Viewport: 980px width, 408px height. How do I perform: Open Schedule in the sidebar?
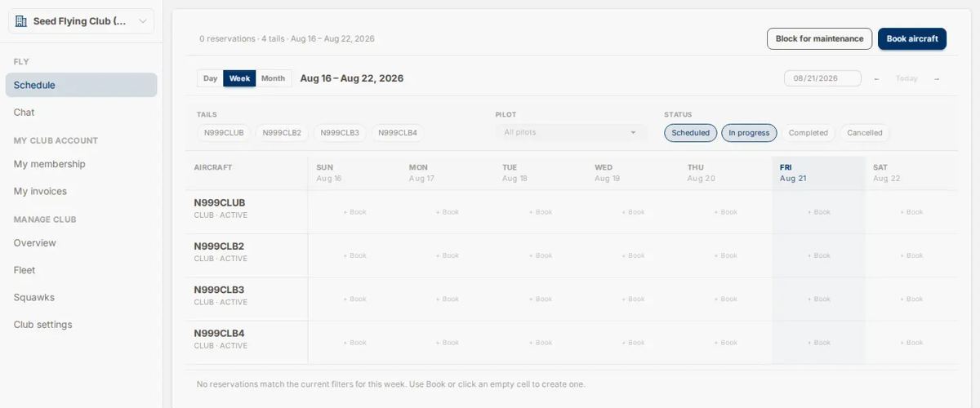point(81,85)
